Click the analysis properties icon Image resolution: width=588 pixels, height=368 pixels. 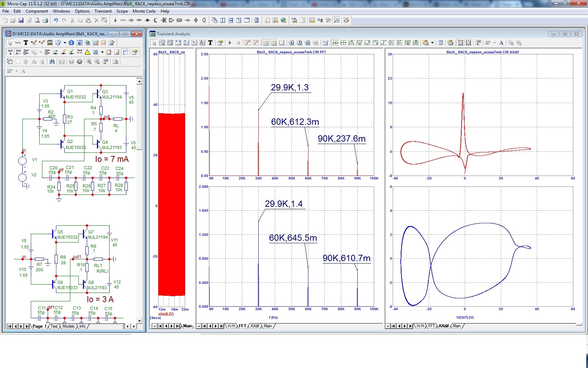[x=220, y=43]
